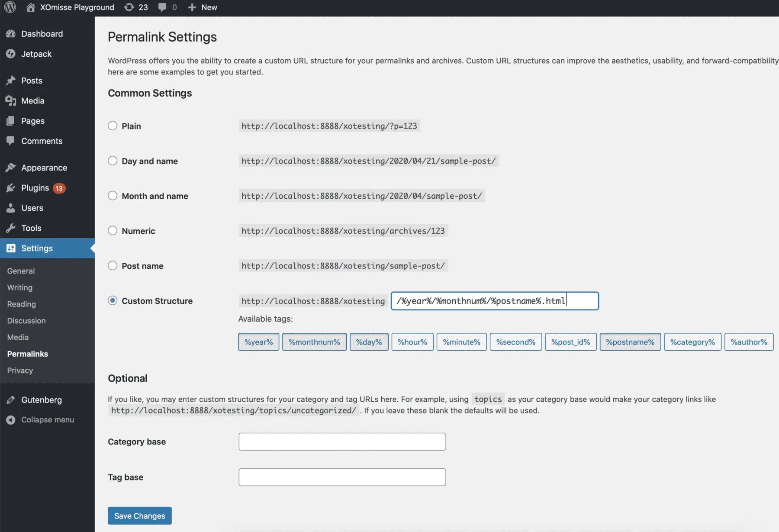Viewport: 779px width, 532px height.
Task: Click the Posts pushpin icon
Action: [11, 81]
